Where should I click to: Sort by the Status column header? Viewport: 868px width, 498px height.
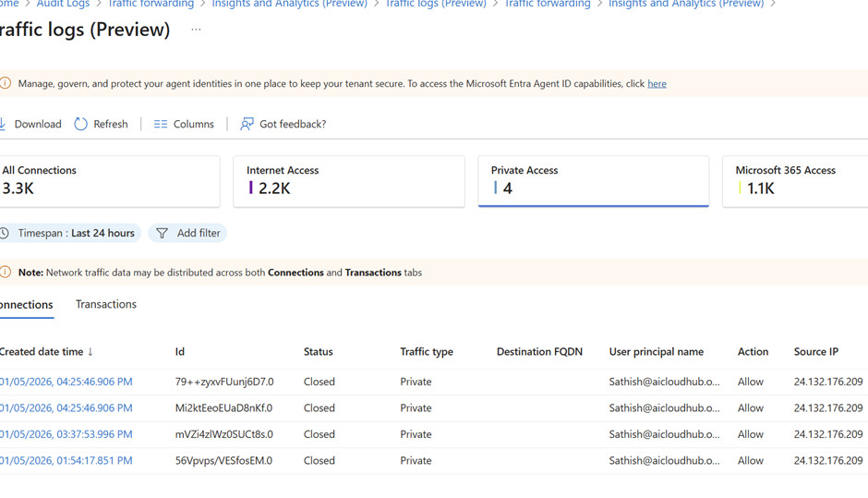click(318, 352)
